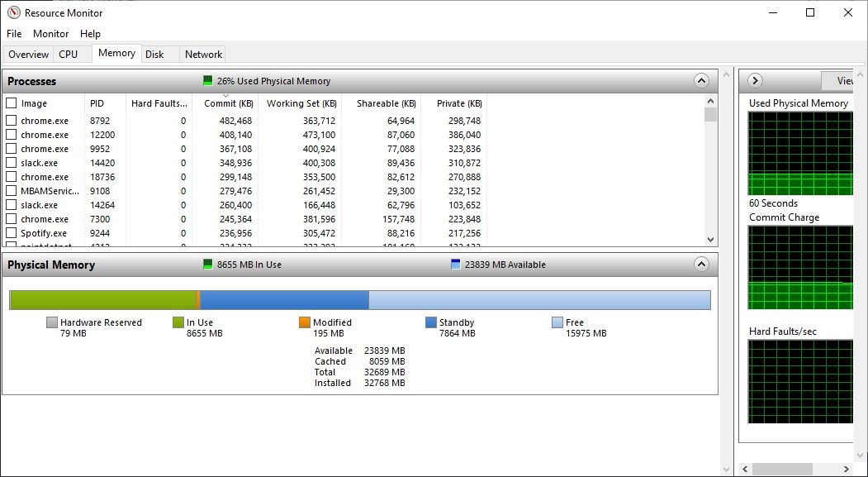Select the checkbox for slack.exe PID 14420

pyautogui.click(x=11, y=162)
